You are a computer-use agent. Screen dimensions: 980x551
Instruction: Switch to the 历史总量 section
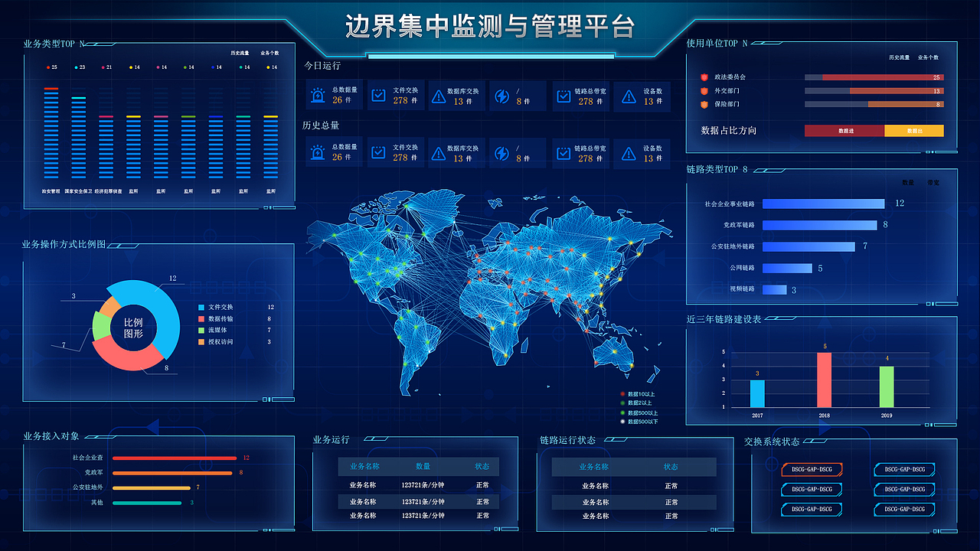click(322, 124)
